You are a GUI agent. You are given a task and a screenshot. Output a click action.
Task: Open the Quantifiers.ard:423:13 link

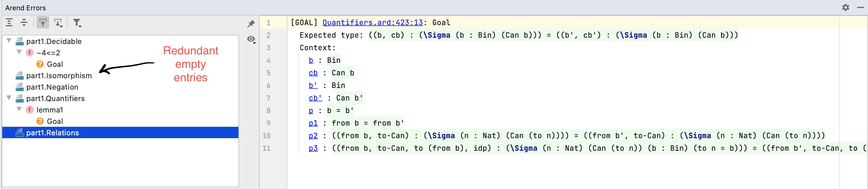click(x=373, y=22)
